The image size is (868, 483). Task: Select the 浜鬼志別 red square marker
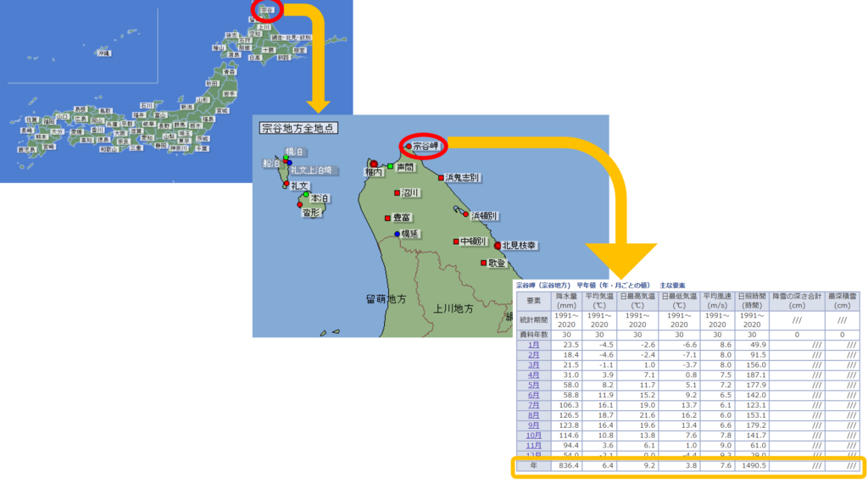pyautogui.click(x=441, y=178)
